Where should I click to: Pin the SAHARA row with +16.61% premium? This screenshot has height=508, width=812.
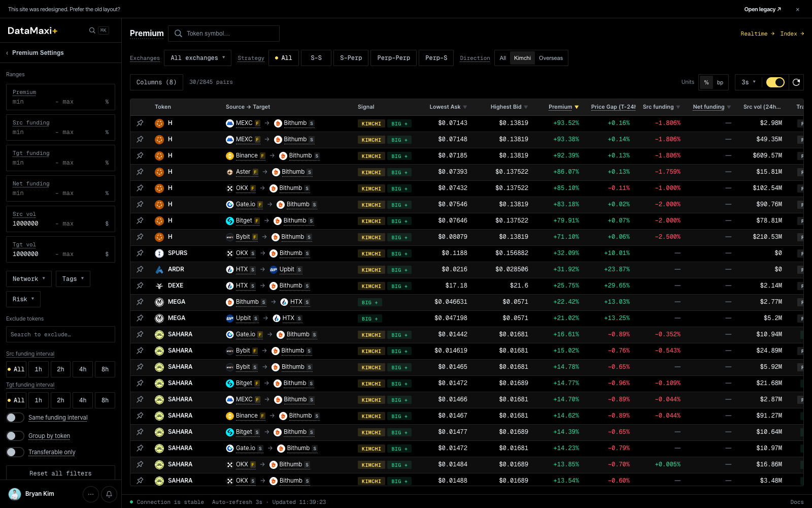140,334
